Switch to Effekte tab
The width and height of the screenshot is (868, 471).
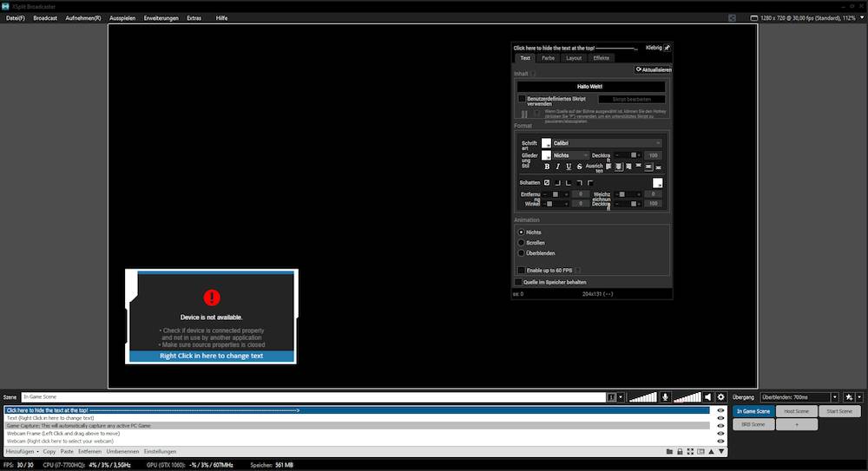[x=602, y=58]
